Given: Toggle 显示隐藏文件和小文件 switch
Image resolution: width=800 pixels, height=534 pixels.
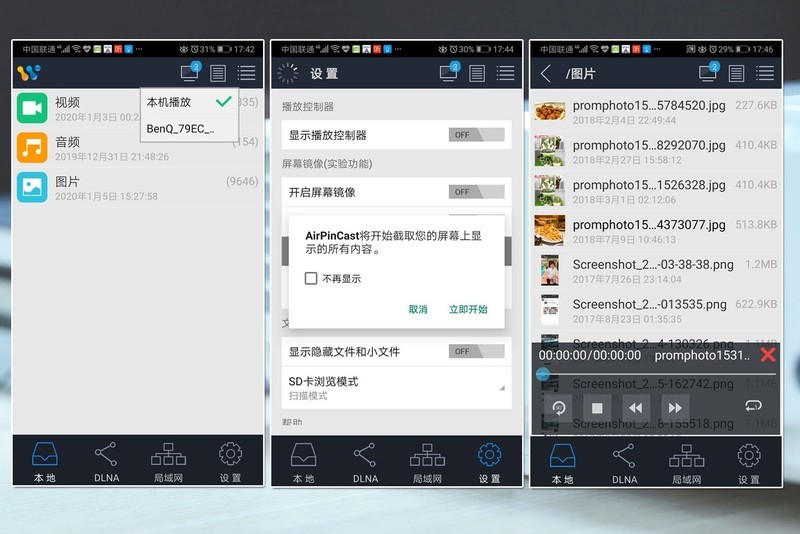Looking at the screenshot, I should [x=477, y=351].
